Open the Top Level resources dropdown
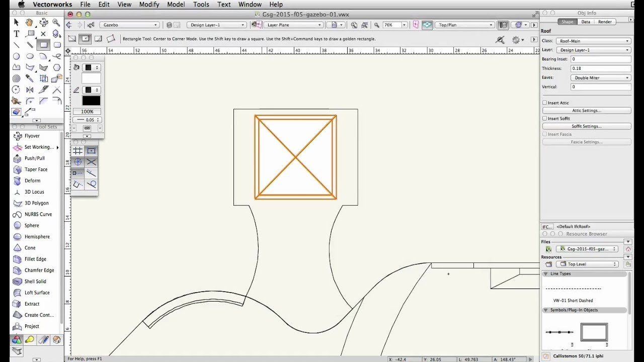Image resolution: width=644 pixels, height=362 pixels. 587,264
